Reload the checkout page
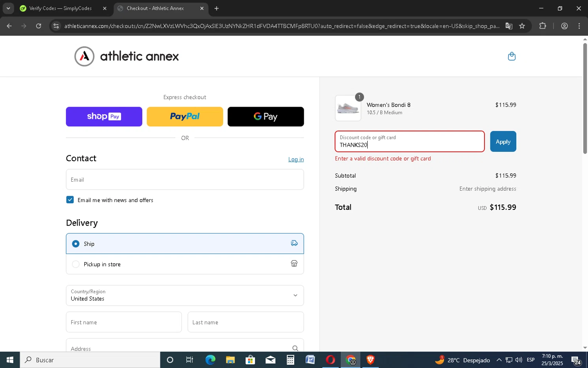The width and height of the screenshot is (588, 368). click(x=38, y=26)
